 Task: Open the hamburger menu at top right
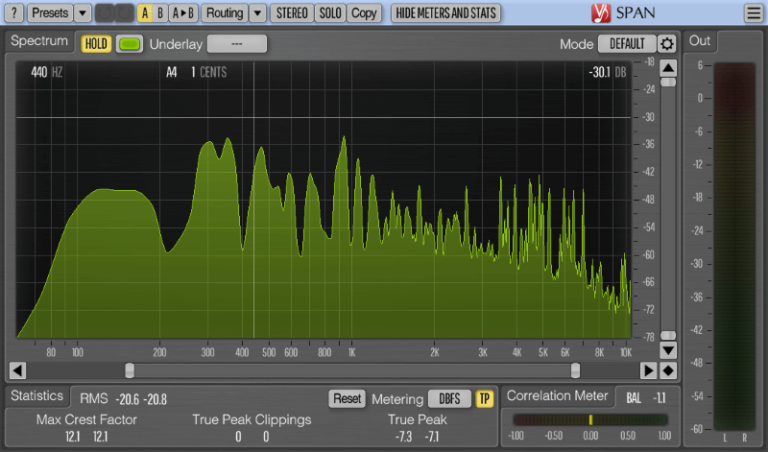pos(752,13)
